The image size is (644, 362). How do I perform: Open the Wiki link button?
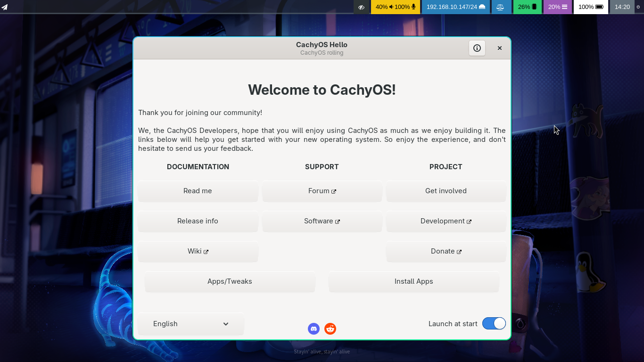point(198,251)
